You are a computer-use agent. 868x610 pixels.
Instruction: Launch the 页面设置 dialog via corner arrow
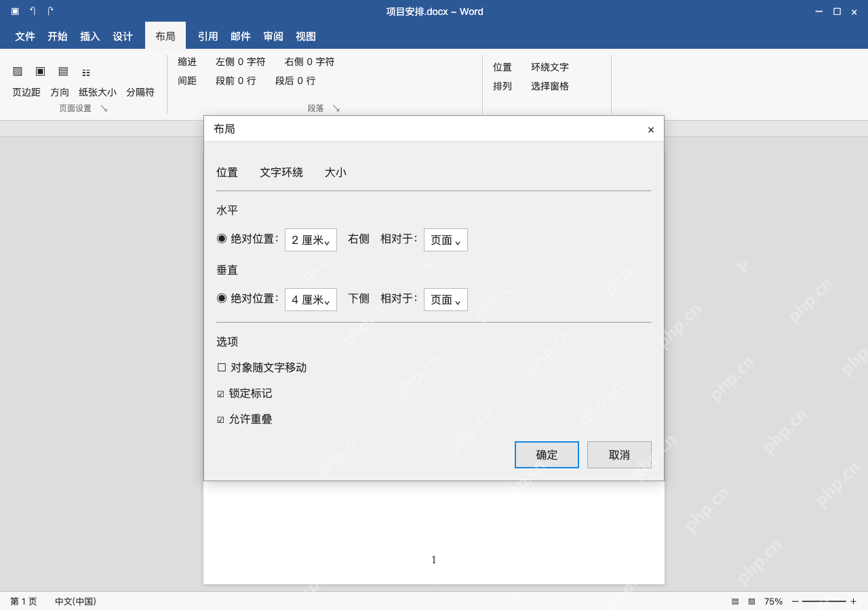coord(104,108)
